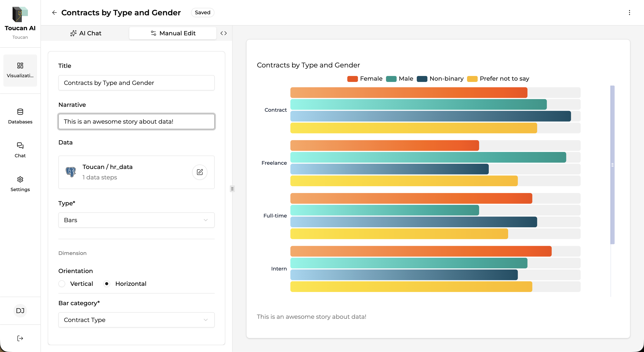644x352 pixels.
Task: Open the Contract Type bar category dropdown
Action: pyautogui.click(x=136, y=320)
